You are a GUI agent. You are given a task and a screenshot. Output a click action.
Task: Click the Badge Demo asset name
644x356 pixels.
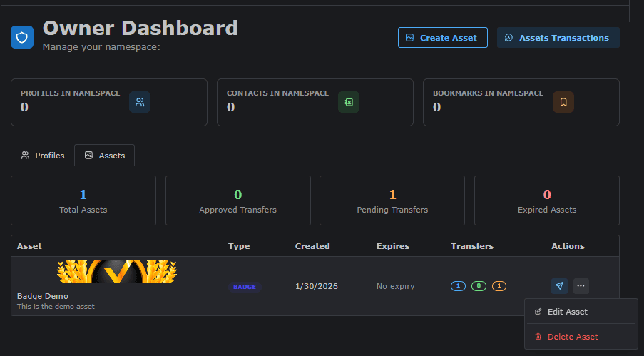pyautogui.click(x=43, y=296)
